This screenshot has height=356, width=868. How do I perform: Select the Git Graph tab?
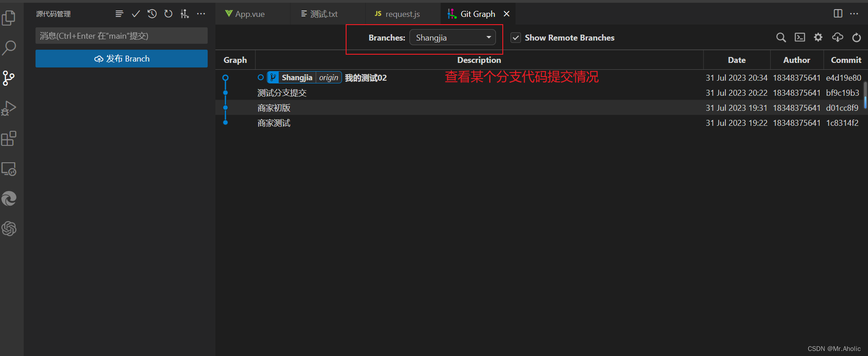click(x=478, y=14)
